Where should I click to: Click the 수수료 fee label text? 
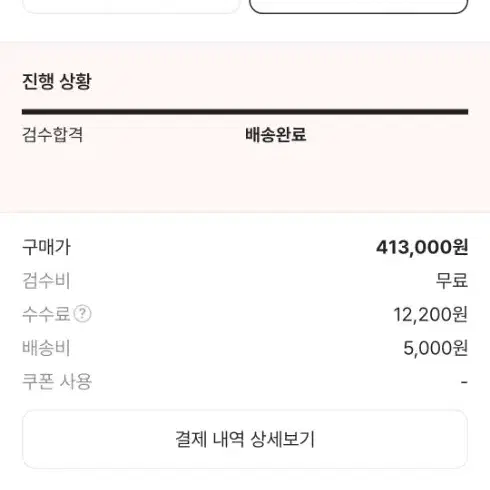(x=46, y=314)
